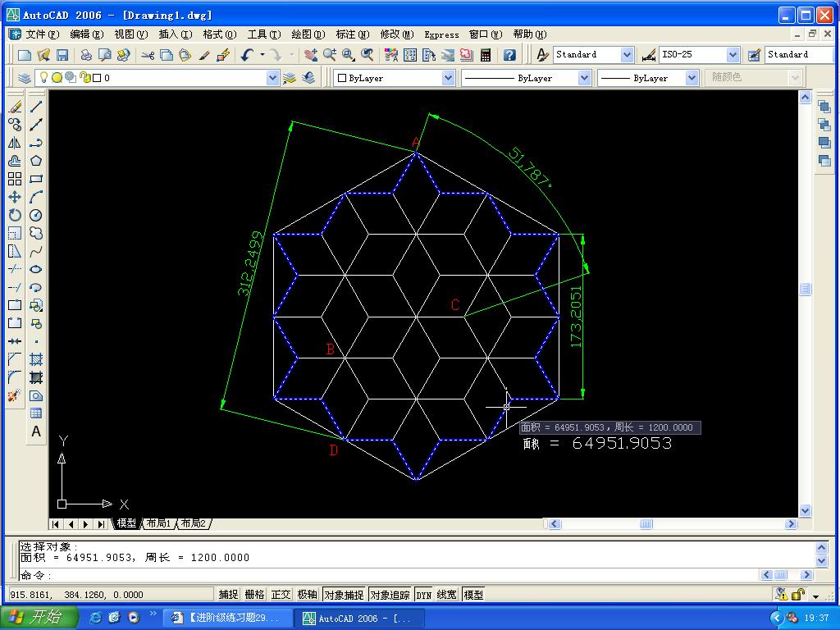
Task: Open the 标注 menu
Action: click(x=353, y=34)
